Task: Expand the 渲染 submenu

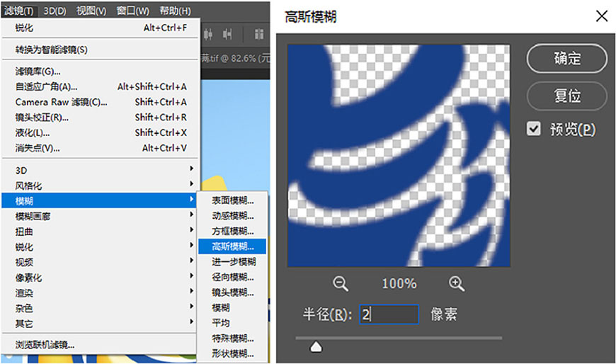Action: click(x=101, y=292)
